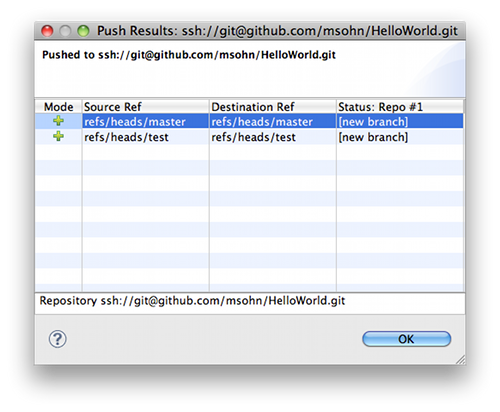Select source ref refs/heads/test cell

point(145,137)
